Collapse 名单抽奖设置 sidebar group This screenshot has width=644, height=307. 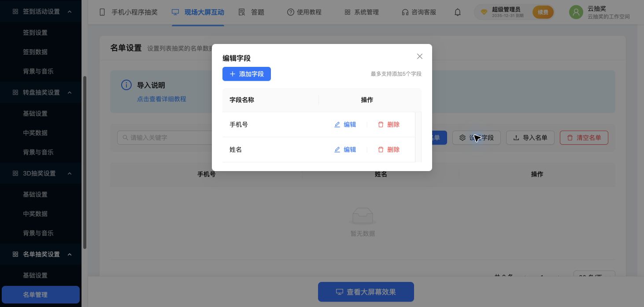tap(41, 254)
